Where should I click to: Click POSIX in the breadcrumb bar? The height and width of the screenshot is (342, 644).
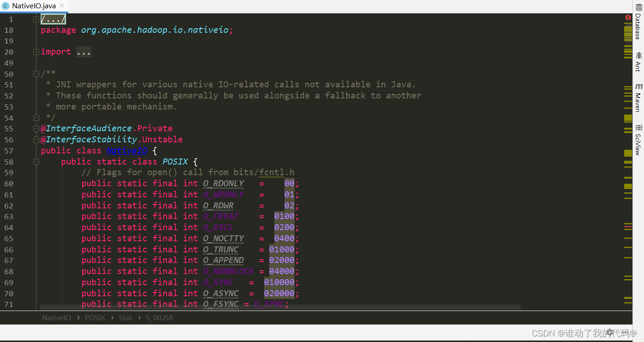point(95,318)
